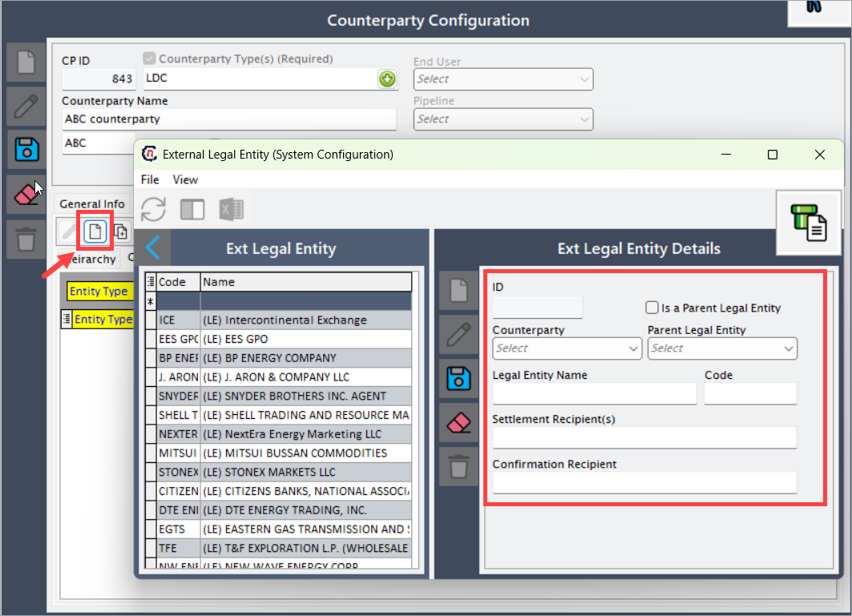
Task: Select the T&F EXPLORATION L.P. row
Action: pos(278,548)
